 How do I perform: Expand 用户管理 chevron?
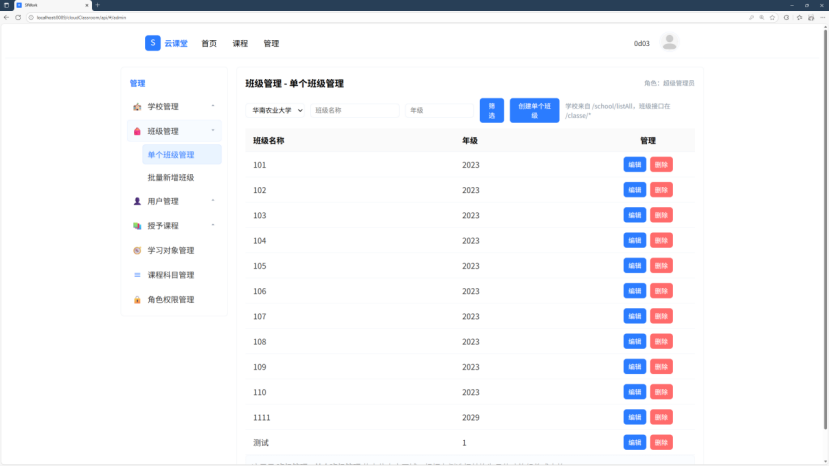coord(213,201)
